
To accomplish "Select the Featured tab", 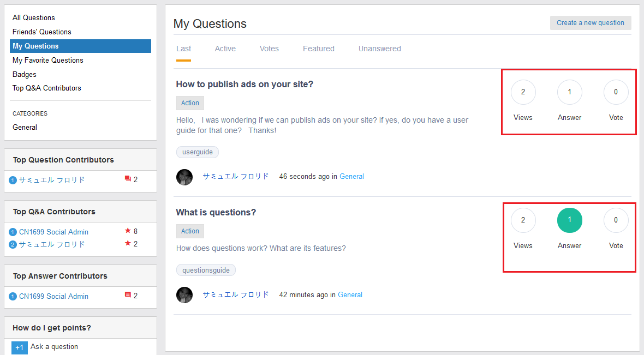I will 319,49.
